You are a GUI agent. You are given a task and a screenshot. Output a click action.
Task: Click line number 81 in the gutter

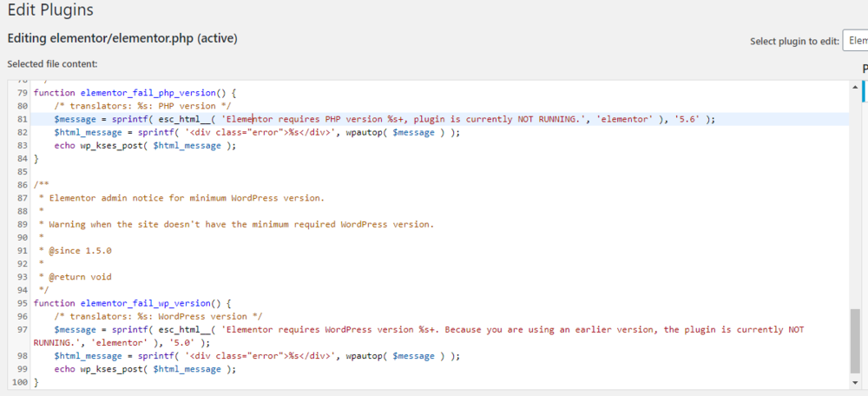click(22, 119)
